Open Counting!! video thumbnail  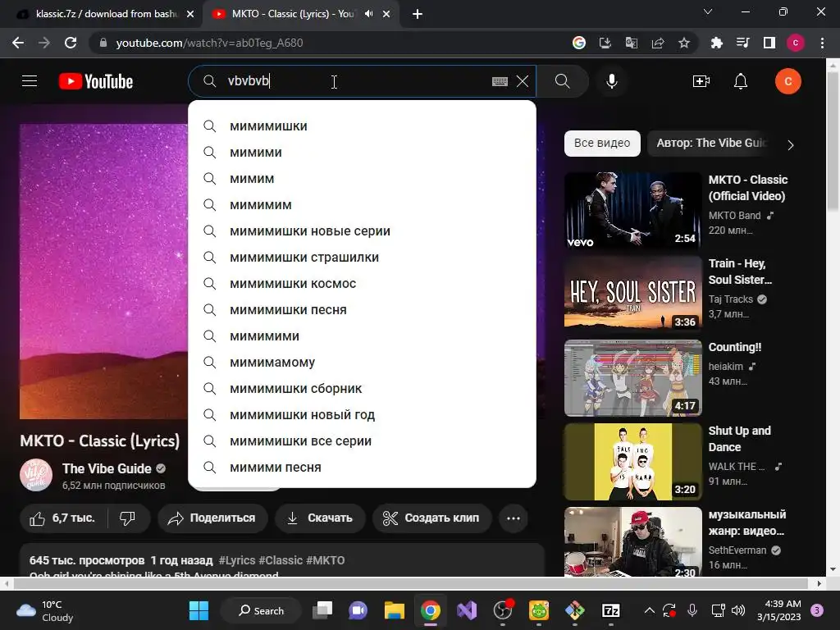coord(632,377)
